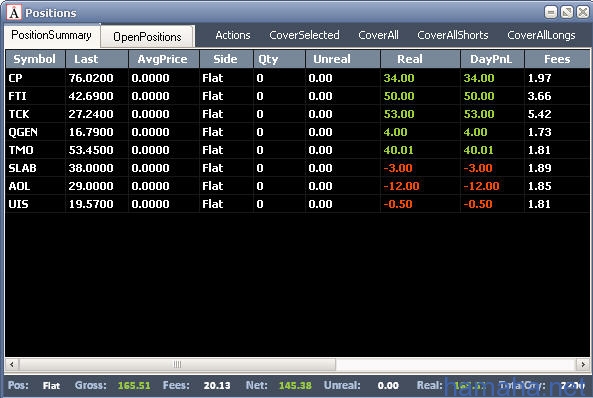Click the CoverAllShorts button

point(453,35)
